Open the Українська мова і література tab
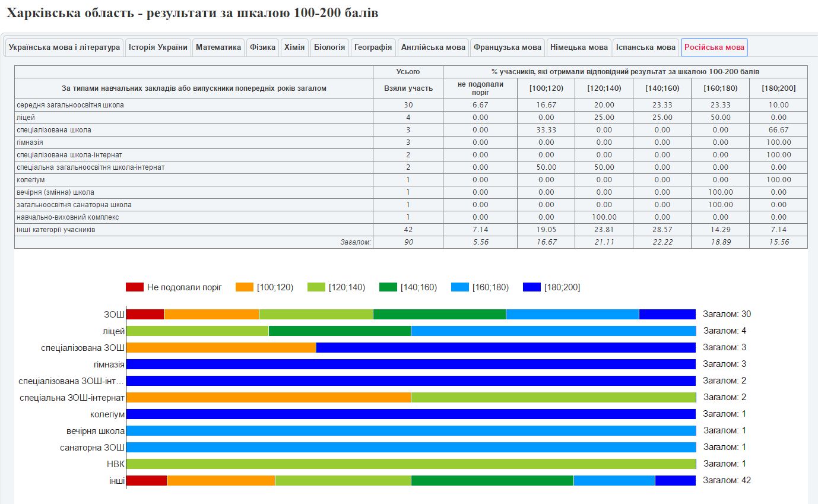Image resolution: width=818 pixels, height=504 pixels. (x=64, y=47)
